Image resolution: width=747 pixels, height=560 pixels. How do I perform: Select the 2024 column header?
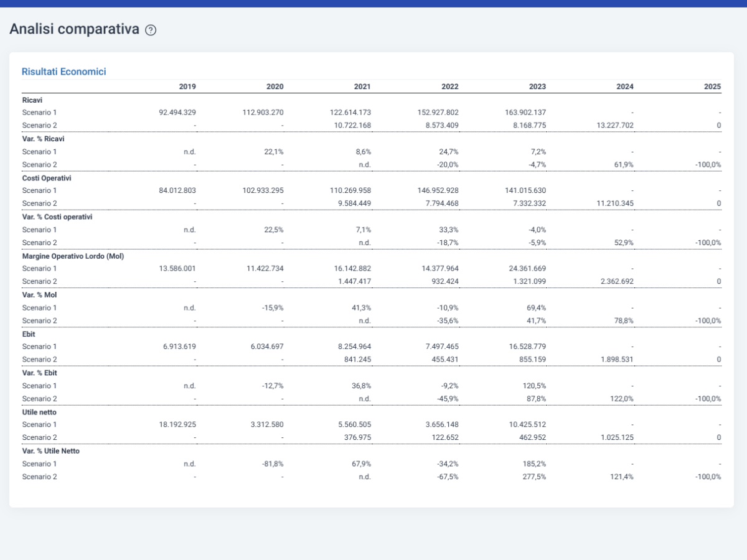pos(625,86)
